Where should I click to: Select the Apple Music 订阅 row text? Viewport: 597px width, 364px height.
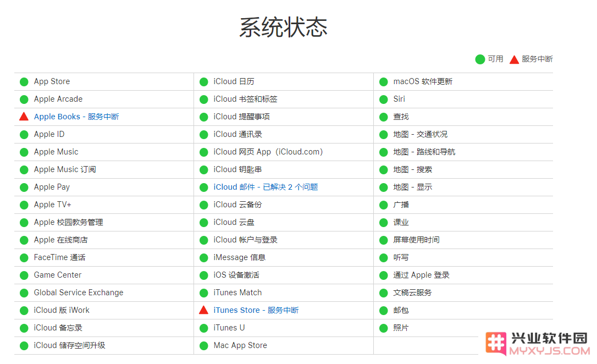65,169
